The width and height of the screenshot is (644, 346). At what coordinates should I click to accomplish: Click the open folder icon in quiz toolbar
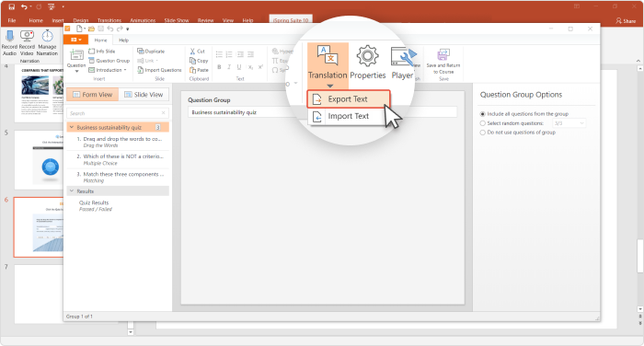91,29
